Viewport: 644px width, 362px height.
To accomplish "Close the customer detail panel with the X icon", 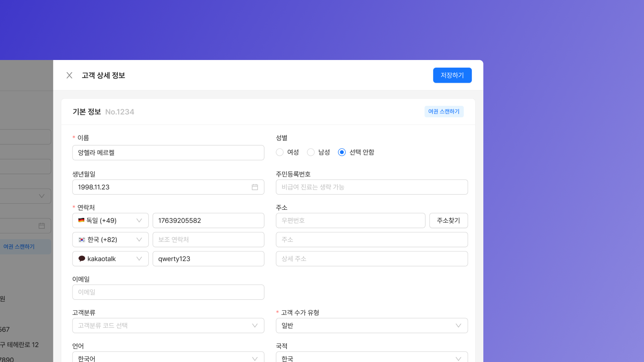I will (69, 75).
